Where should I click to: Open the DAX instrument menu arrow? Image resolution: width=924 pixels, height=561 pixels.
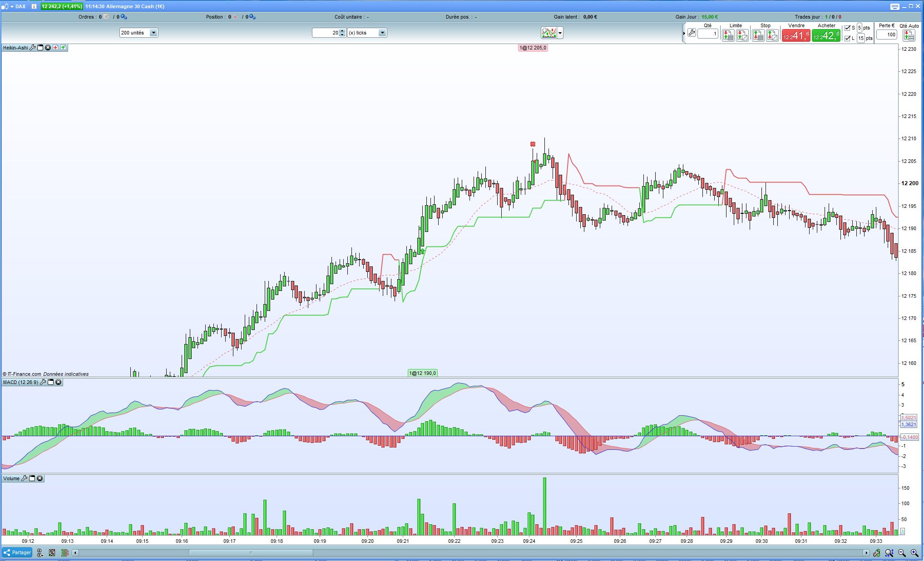12,6
